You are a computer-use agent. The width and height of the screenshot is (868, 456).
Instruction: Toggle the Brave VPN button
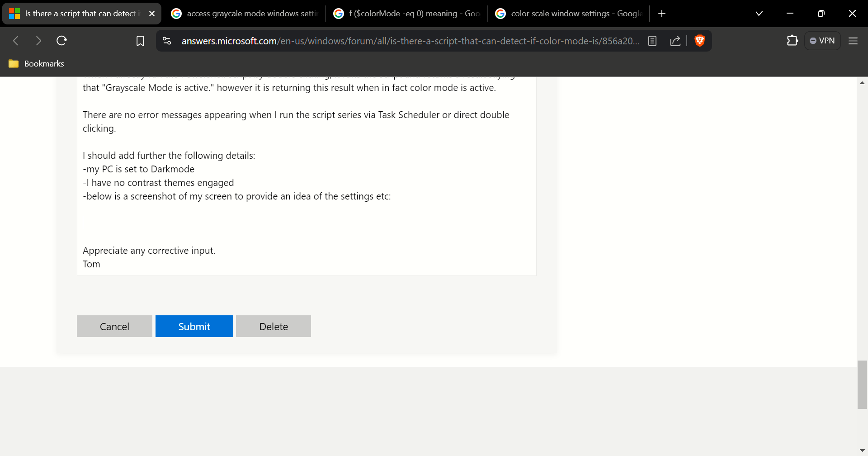click(x=822, y=41)
